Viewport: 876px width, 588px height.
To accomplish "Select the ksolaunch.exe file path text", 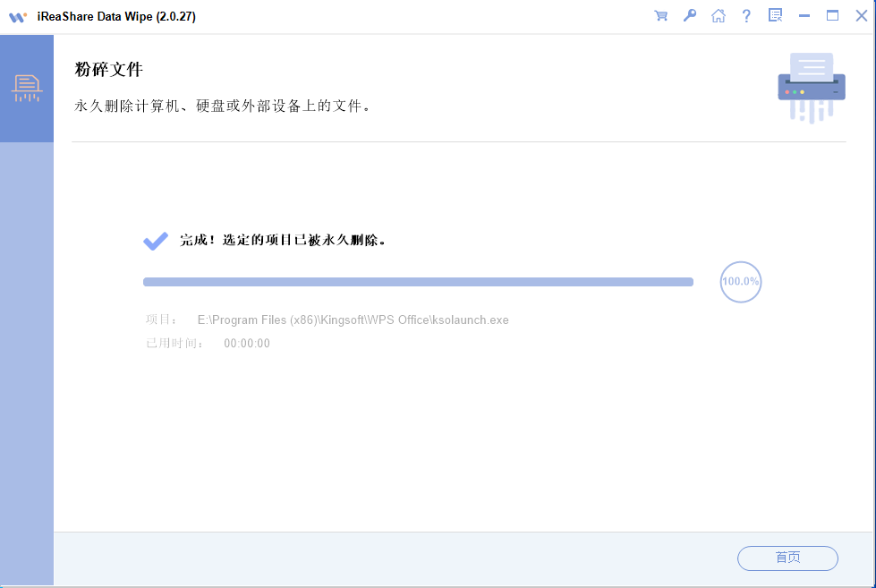I will coord(353,320).
